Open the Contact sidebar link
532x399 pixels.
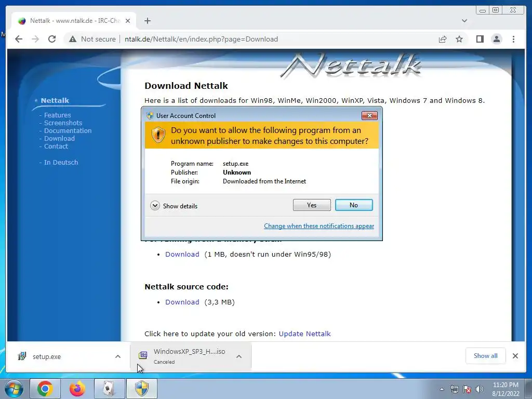pos(56,146)
